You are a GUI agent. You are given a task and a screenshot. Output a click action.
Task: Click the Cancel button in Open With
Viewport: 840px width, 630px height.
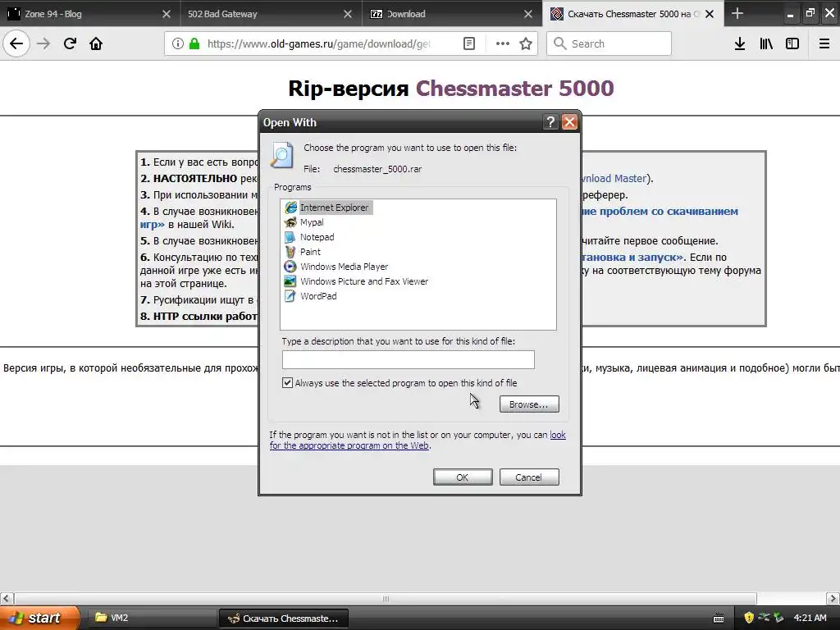[529, 477]
